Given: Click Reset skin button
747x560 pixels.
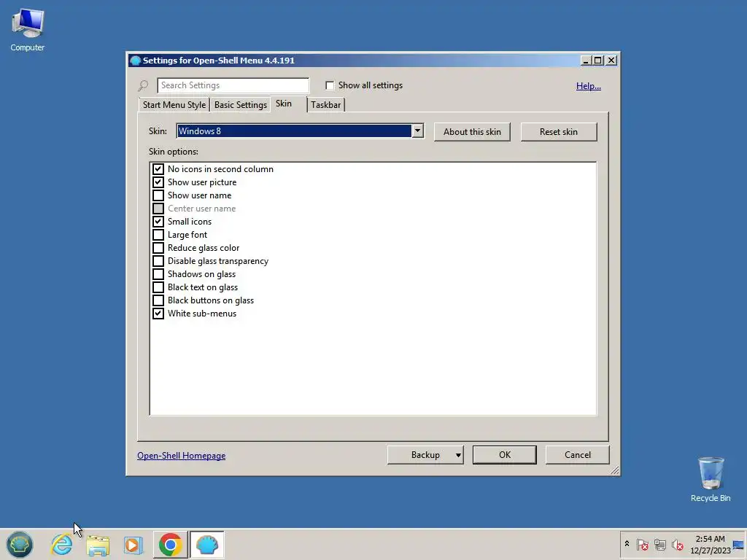Looking at the screenshot, I should pyautogui.click(x=559, y=132).
